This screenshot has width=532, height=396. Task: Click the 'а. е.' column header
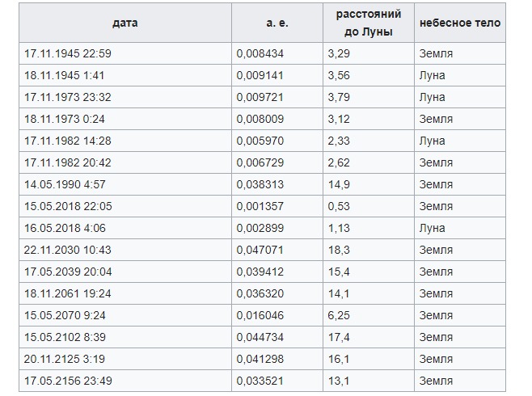tap(277, 23)
